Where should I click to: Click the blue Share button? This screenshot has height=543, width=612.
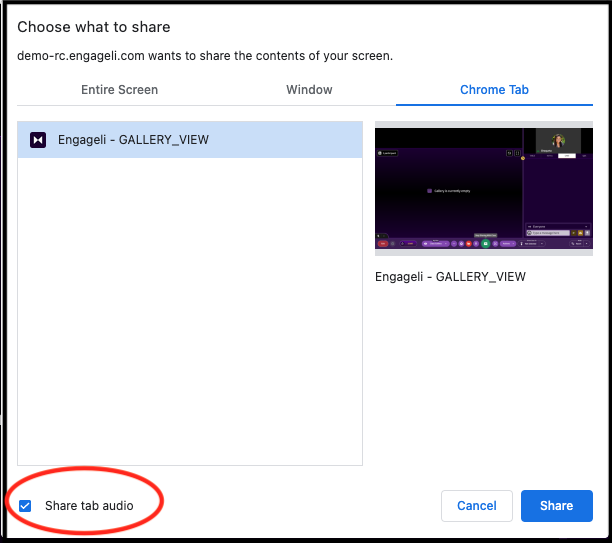point(557,506)
